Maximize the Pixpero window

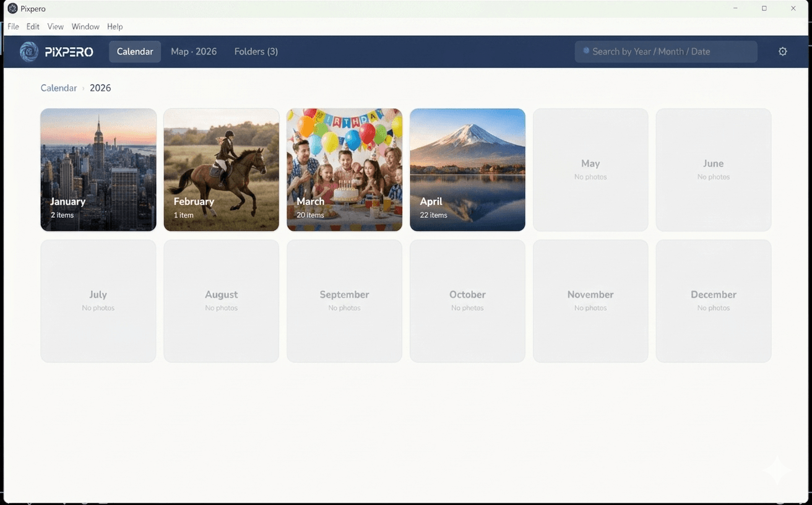(764, 9)
